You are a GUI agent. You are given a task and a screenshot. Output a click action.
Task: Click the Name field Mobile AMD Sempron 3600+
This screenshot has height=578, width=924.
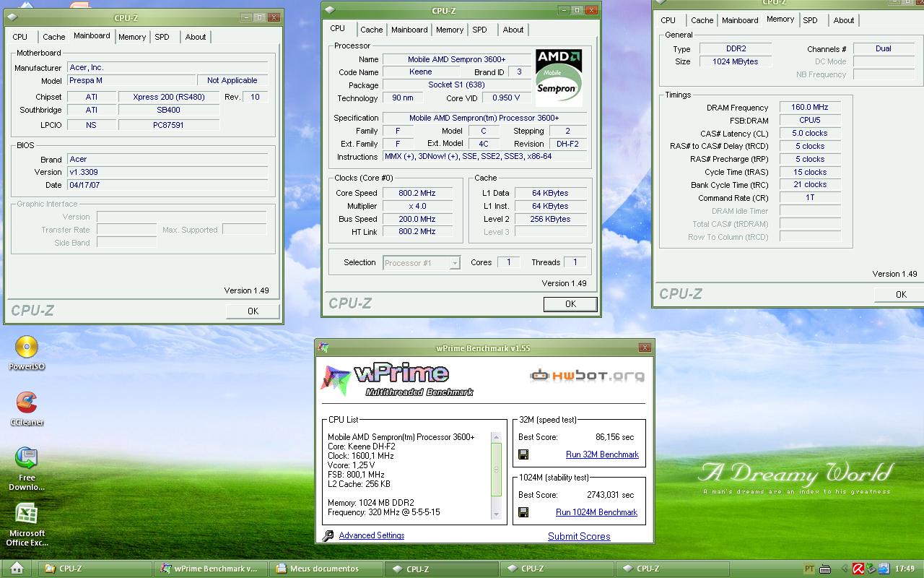pos(456,59)
